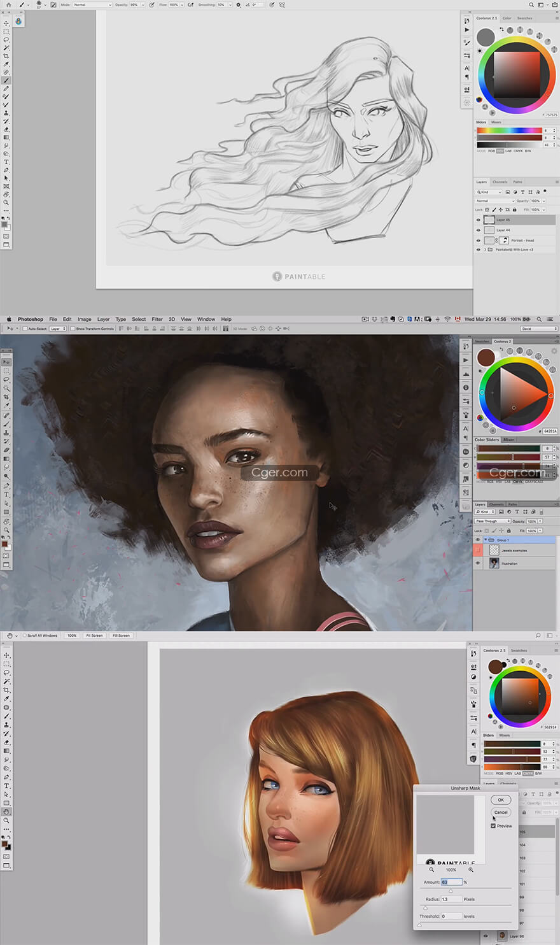
Task: Select the Lasso tool in the dark portrait window
Action: point(6,379)
